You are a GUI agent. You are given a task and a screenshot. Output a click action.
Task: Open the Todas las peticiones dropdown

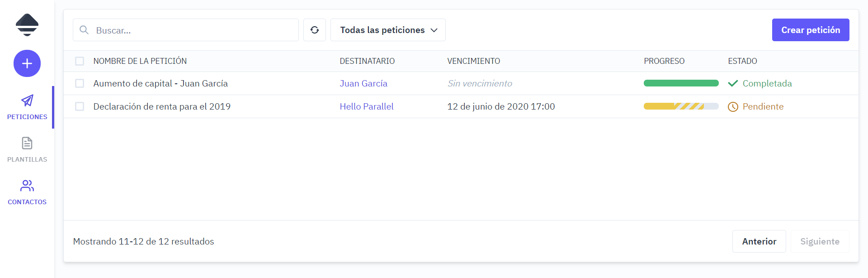pyautogui.click(x=387, y=30)
